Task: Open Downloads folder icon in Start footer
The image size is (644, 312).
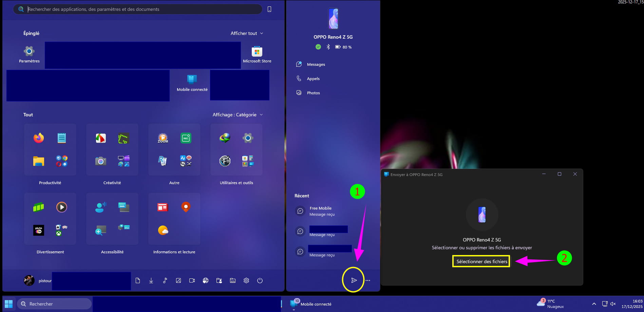Action: [151, 280]
